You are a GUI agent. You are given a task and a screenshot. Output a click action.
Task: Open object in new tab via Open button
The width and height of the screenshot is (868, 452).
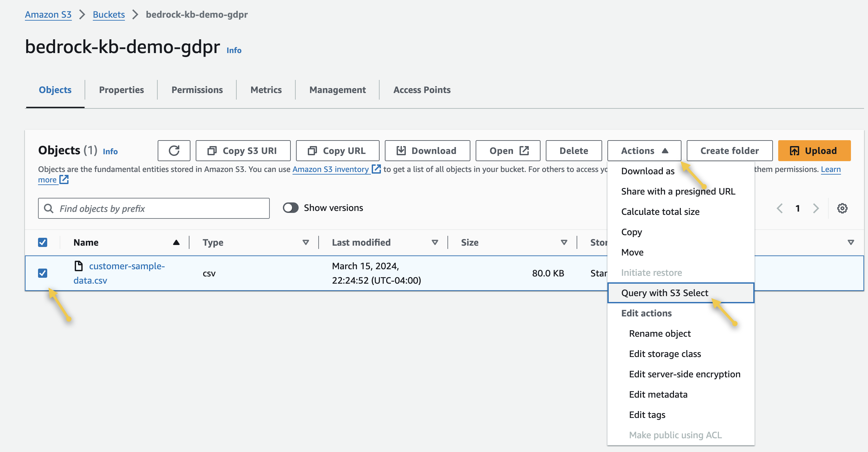click(x=508, y=151)
